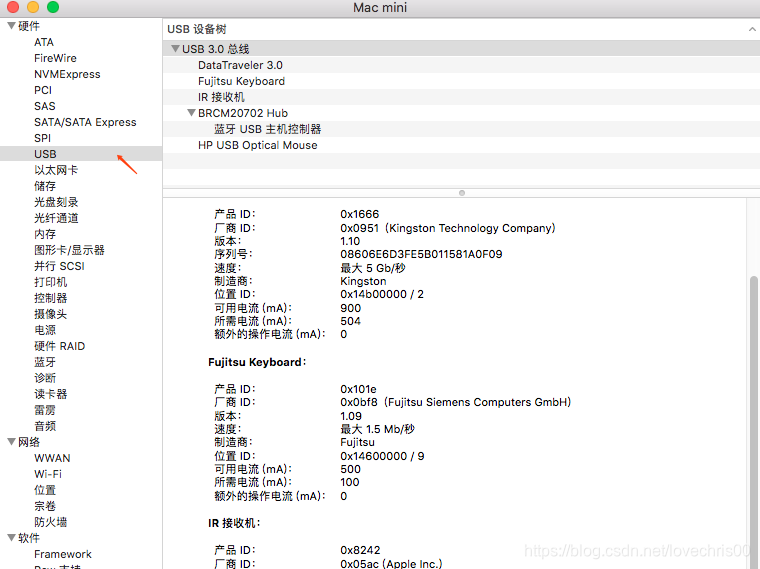
Task: Click the location ID 0x14600000 / 9
Action: coord(382,456)
